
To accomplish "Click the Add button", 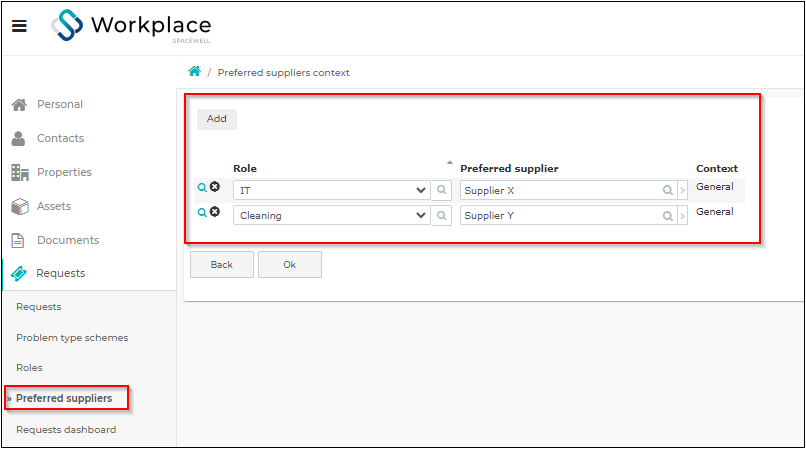I will (216, 119).
